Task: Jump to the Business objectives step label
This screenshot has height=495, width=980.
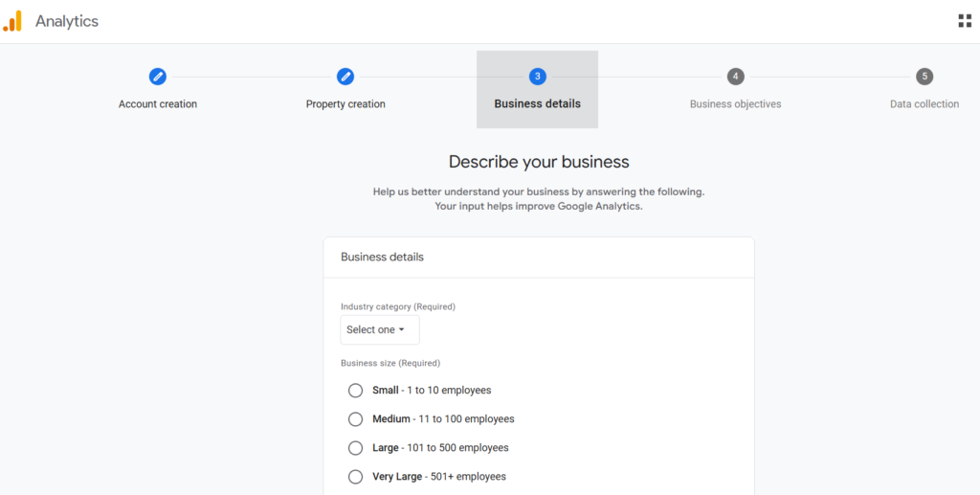Action: pyautogui.click(x=735, y=104)
